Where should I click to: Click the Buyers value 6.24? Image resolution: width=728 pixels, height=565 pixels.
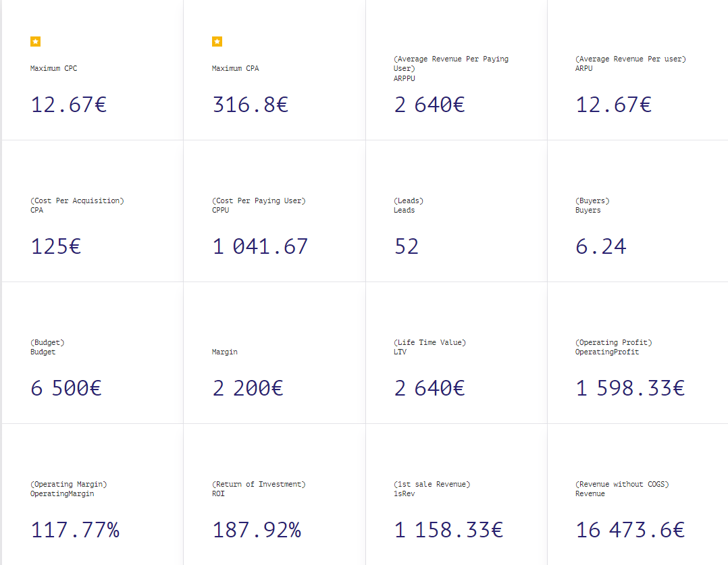600,246
